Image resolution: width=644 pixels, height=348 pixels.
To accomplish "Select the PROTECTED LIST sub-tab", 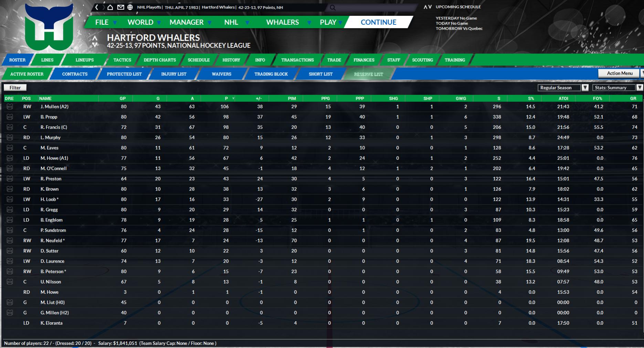I will click(124, 74).
